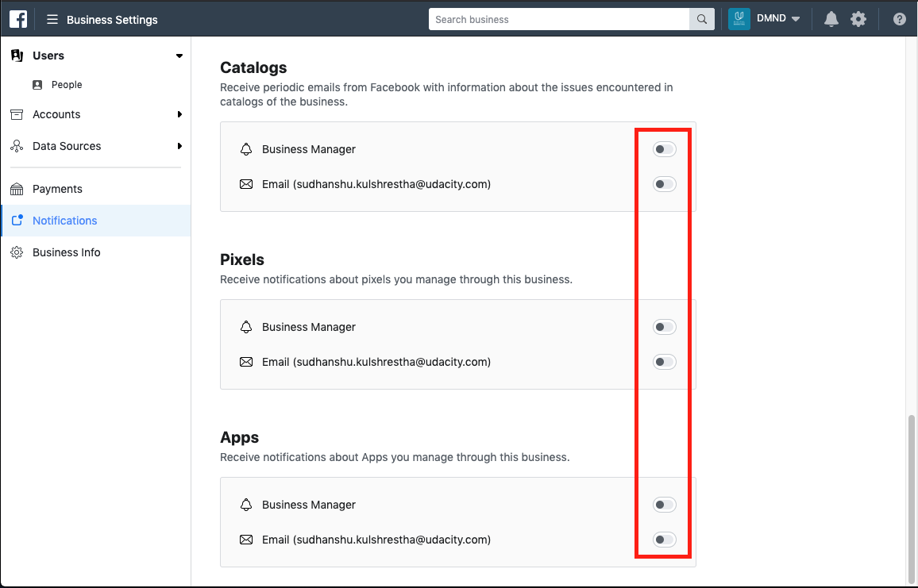The height and width of the screenshot is (588, 918).
Task: Click the envelope icon beside the Pixels email row
Action: pos(246,361)
